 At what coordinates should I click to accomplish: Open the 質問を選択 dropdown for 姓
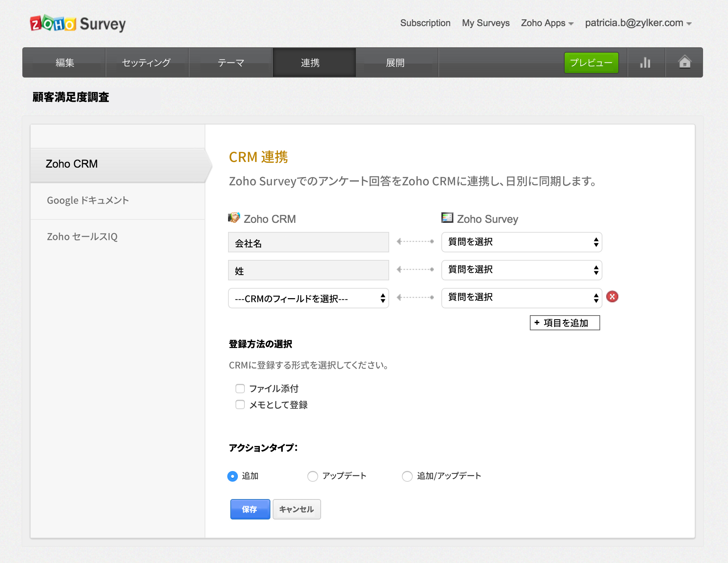click(x=522, y=270)
